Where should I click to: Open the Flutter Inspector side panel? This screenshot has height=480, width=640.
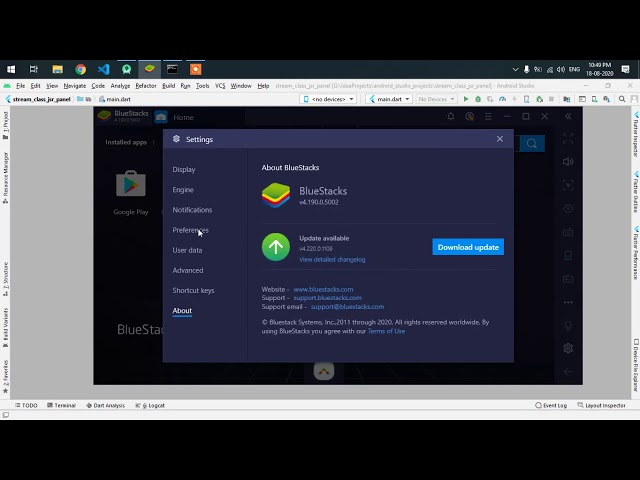click(636, 133)
